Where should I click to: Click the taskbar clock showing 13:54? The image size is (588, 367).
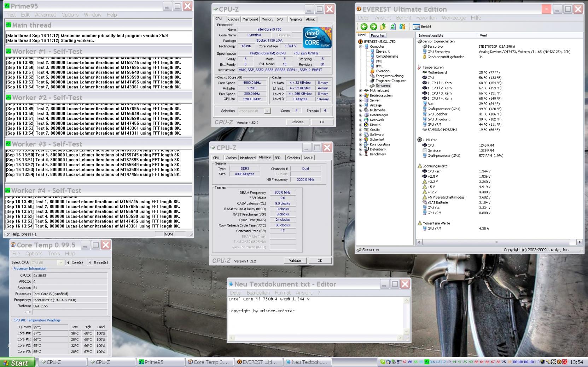(576, 362)
